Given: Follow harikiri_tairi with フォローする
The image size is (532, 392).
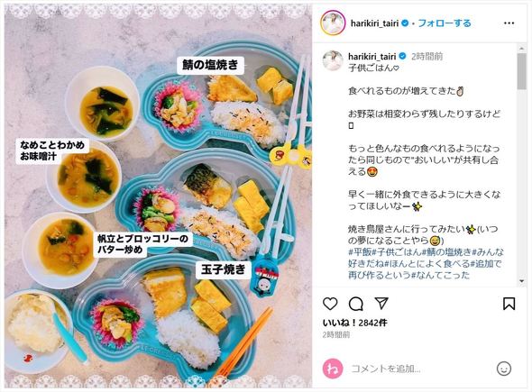Looking at the screenshot, I should [x=445, y=23].
